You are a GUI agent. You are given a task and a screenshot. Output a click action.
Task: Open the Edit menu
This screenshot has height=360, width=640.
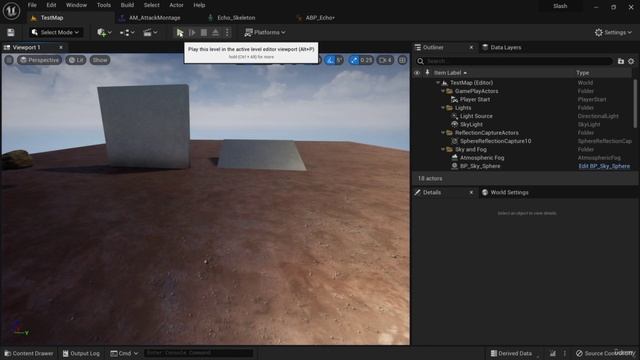(x=51, y=5)
